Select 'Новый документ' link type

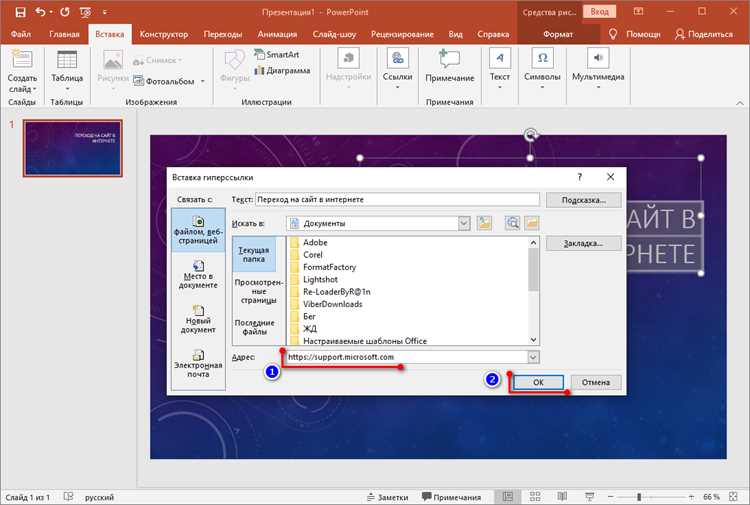[x=198, y=319]
